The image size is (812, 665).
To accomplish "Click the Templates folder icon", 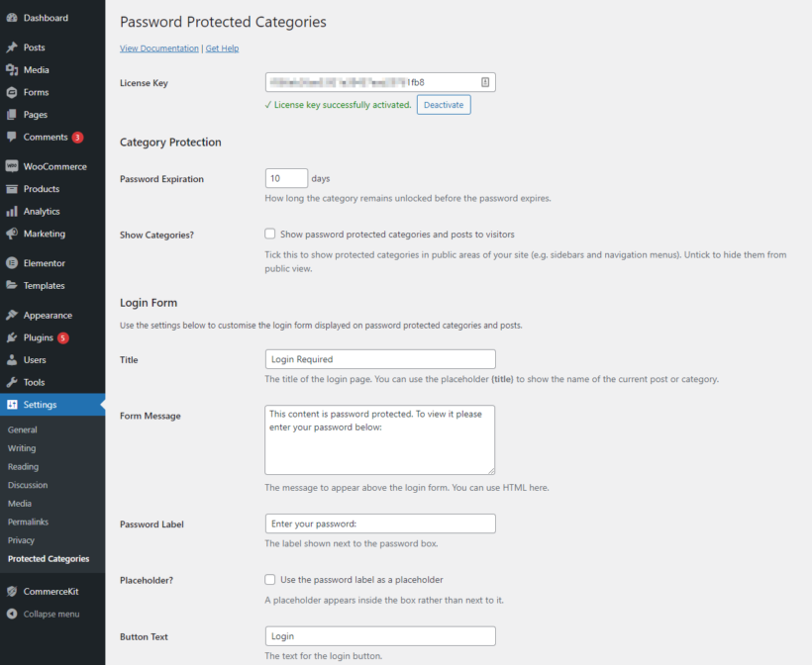I will (x=12, y=285).
